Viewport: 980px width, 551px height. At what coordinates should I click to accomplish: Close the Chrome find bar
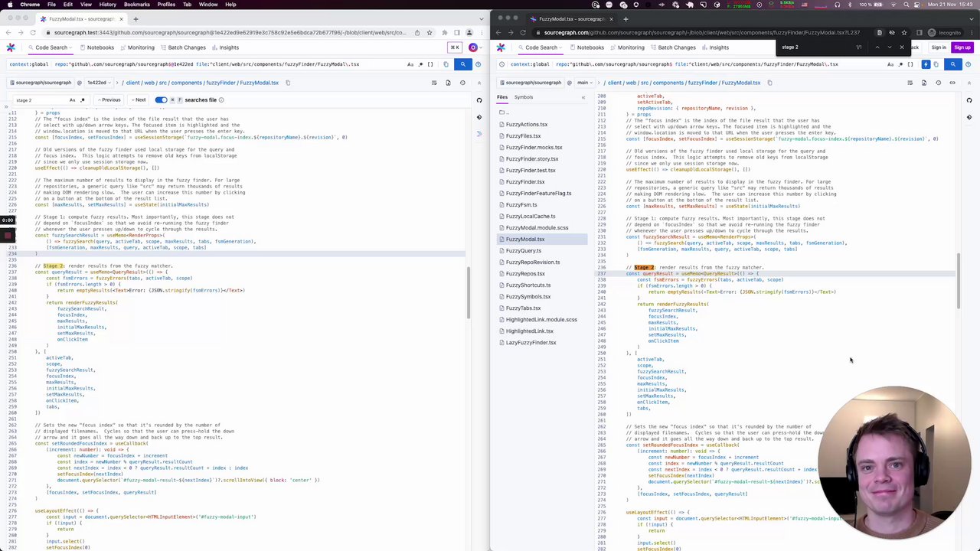coord(901,47)
